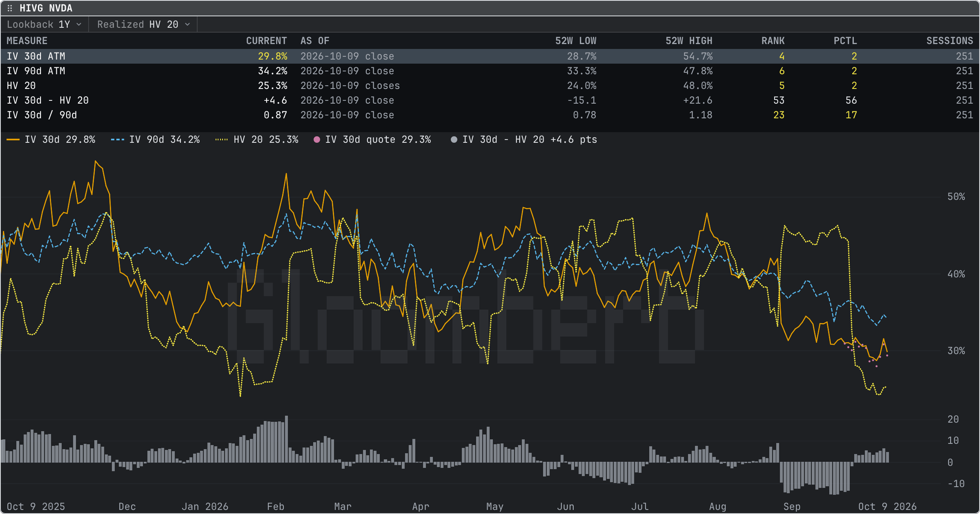Image resolution: width=980 pixels, height=514 pixels.
Task: Sort by the SESSIONS column header
Action: (950, 41)
